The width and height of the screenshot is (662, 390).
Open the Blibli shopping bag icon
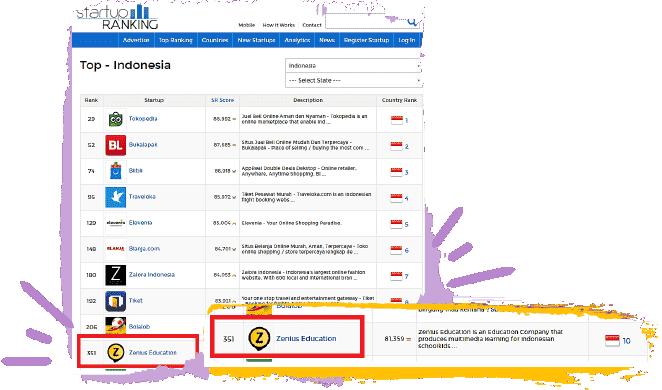115,171
